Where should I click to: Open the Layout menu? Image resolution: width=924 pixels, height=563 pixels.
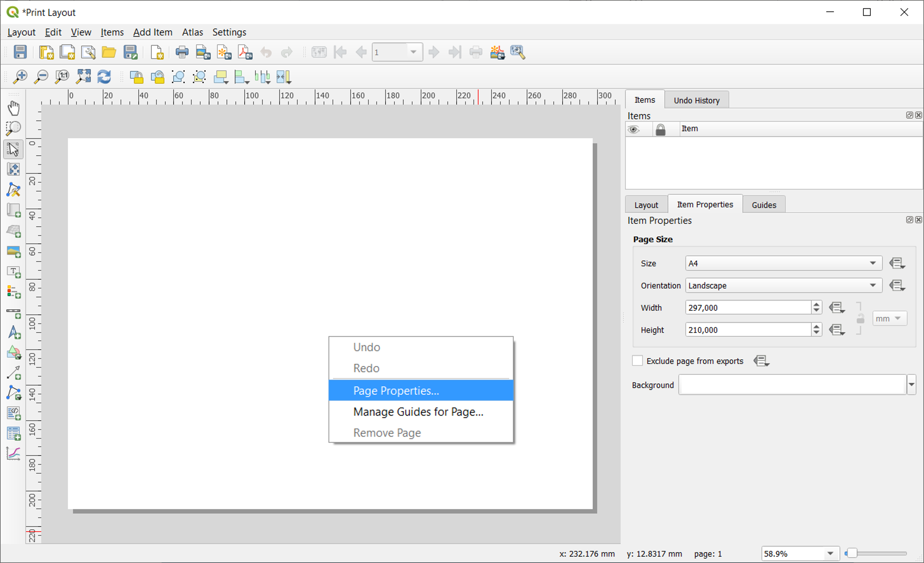(x=21, y=32)
